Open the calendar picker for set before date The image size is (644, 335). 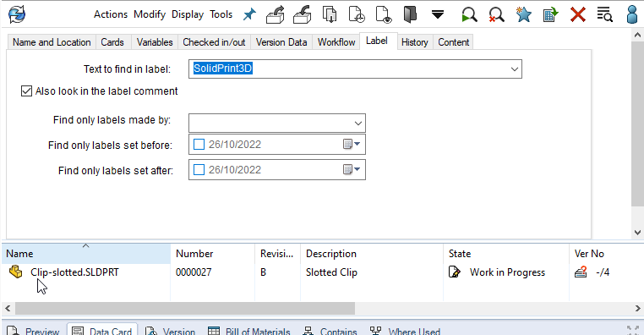pos(352,145)
